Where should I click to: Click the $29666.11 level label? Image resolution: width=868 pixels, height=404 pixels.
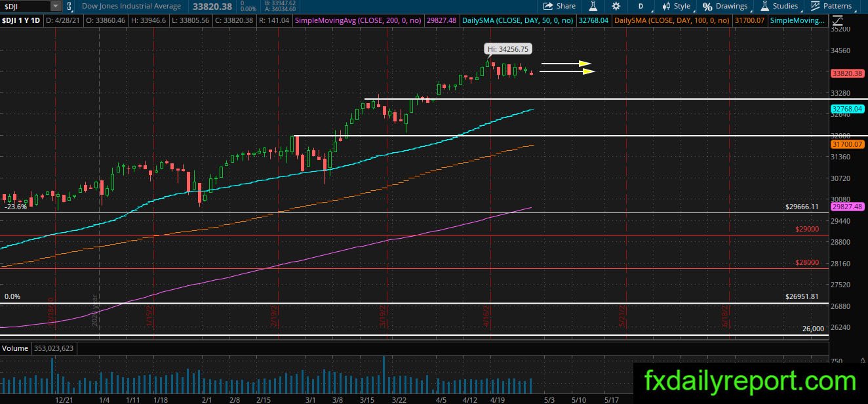[x=802, y=207]
